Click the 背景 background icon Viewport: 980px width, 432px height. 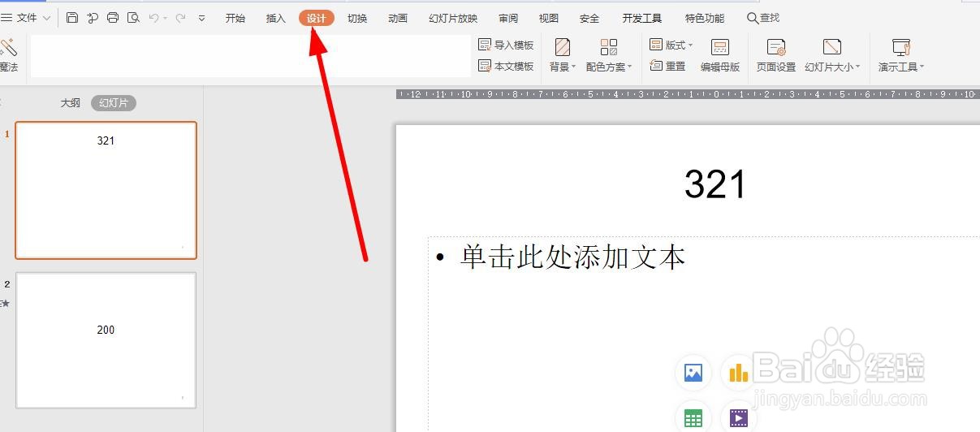click(x=562, y=47)
